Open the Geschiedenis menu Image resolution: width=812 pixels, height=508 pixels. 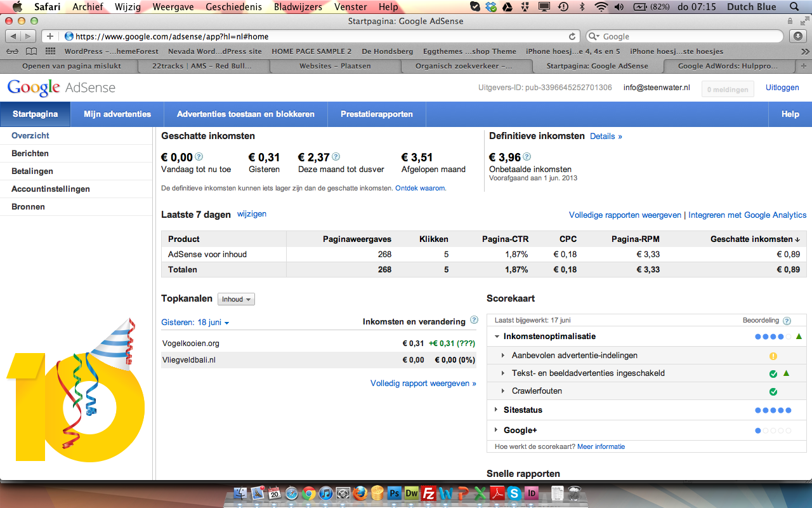tap(233, 7)
